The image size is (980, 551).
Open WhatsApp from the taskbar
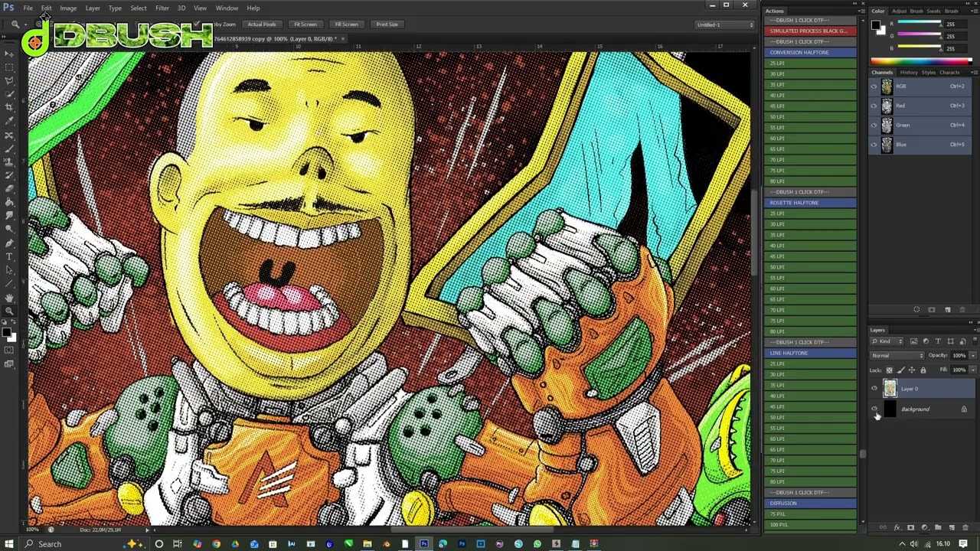pos(537,544)
